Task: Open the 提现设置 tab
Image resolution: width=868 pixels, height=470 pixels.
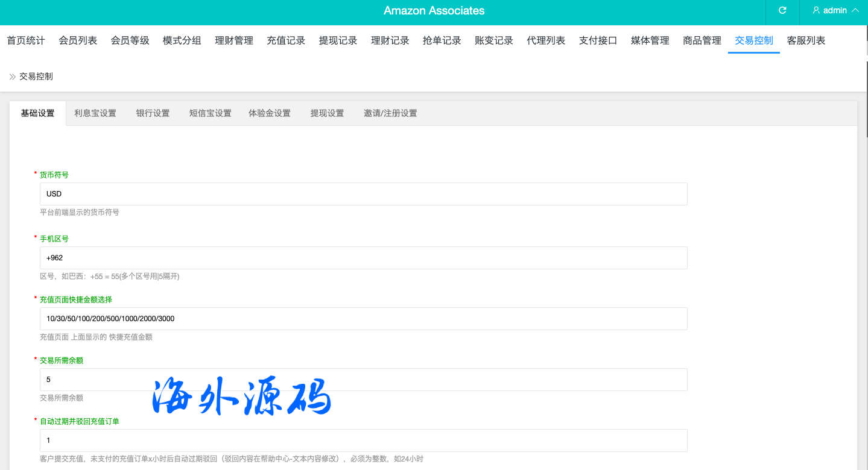Action: [327, 113]
